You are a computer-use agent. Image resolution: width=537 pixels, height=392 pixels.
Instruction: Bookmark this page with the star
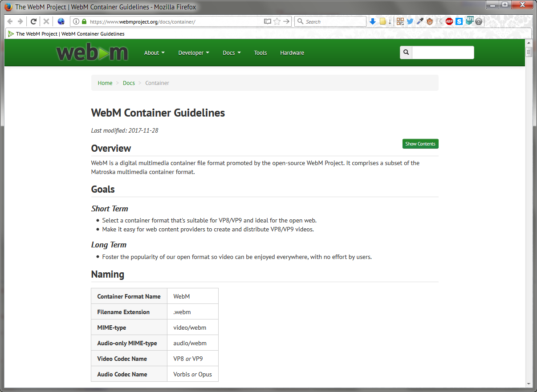point(277,21)
